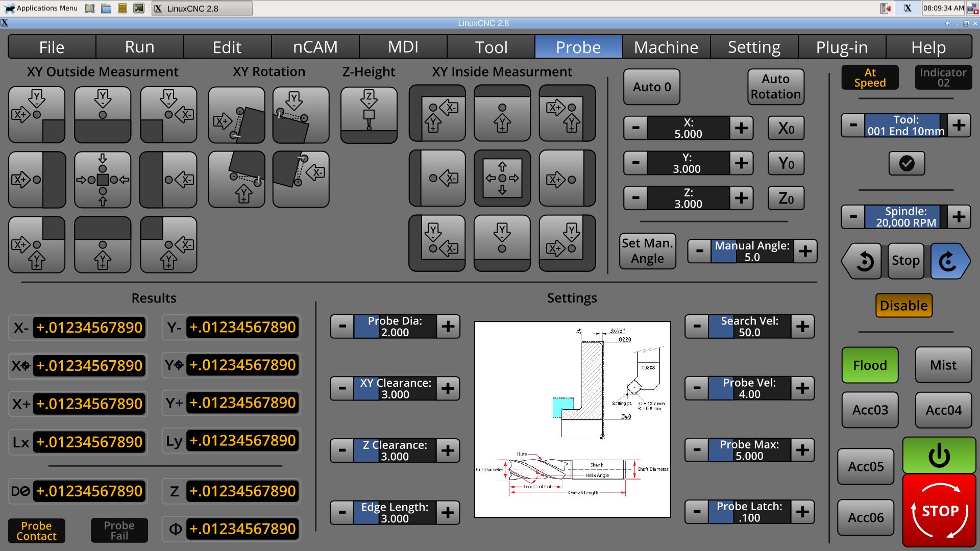Viewport: 980px width, 551px height.
Task: Click the spindle forward arrow icon
Action: point(949,261)
